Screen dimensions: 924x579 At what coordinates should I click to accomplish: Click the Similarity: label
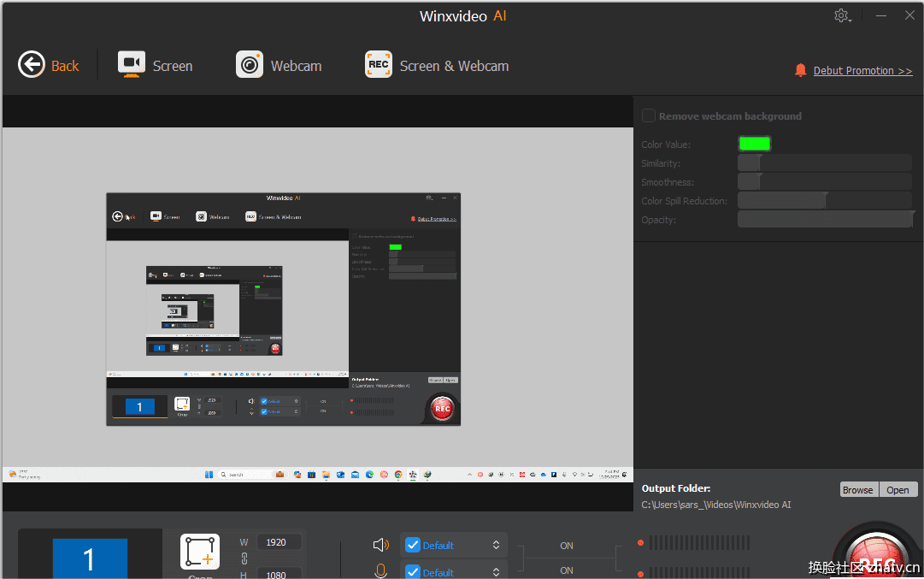(x=661, y=163)
